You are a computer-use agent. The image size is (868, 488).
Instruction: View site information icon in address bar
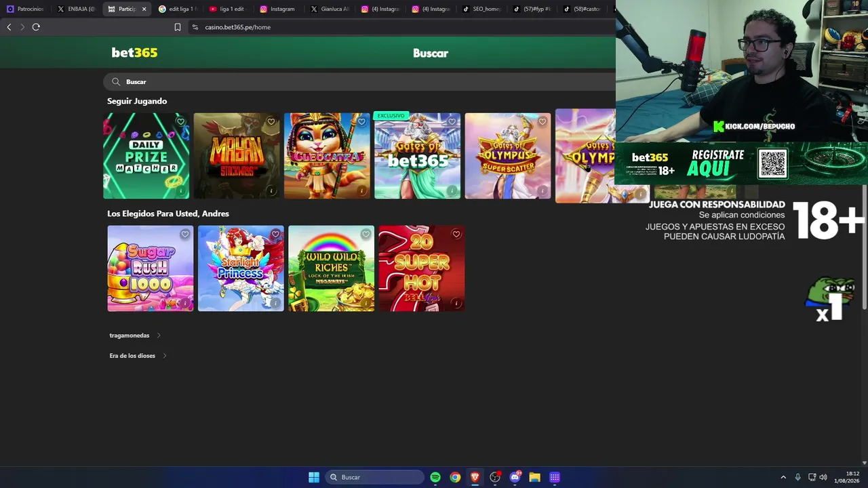point(195,27)
